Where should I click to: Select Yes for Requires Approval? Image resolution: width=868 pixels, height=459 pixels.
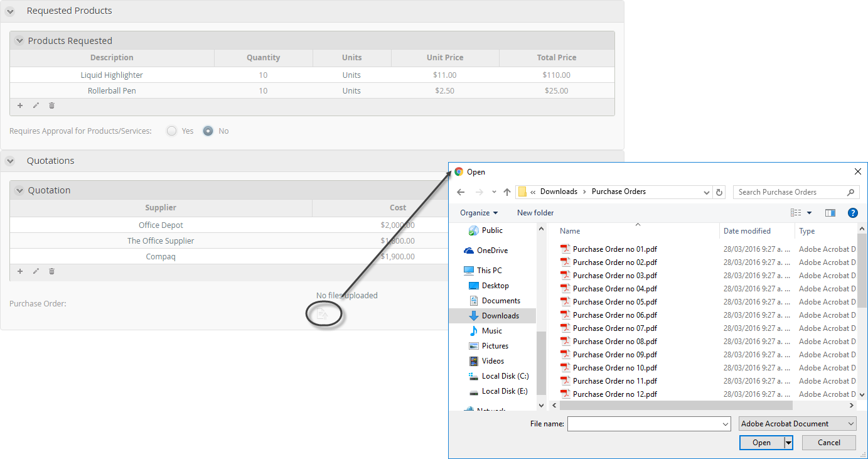point(171,131)
